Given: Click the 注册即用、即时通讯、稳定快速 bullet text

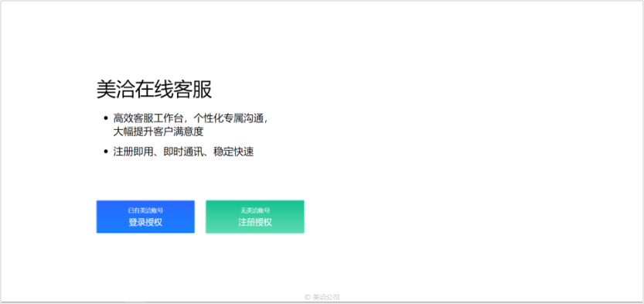Looking at the screenshot, I should click(183, 152).
